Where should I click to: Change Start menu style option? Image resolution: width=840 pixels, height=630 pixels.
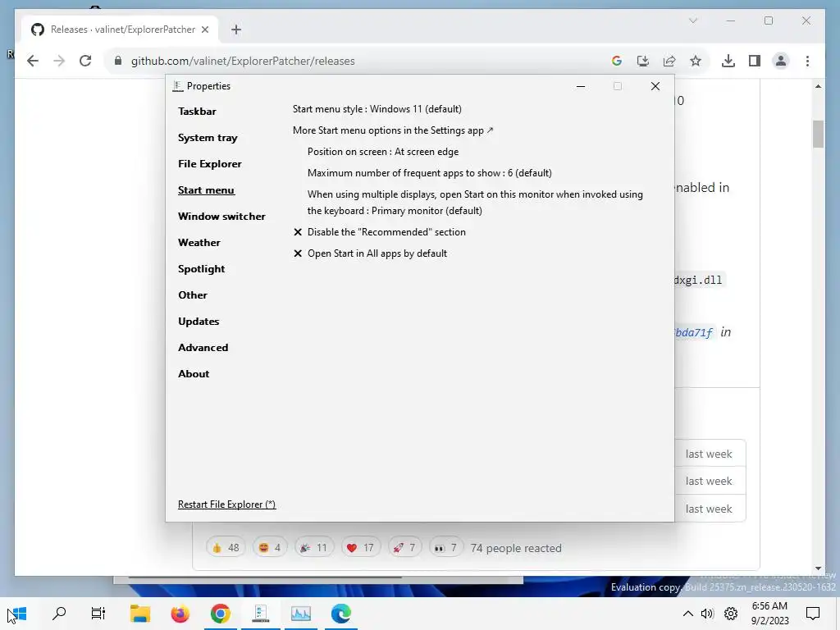tap(377, 109)
